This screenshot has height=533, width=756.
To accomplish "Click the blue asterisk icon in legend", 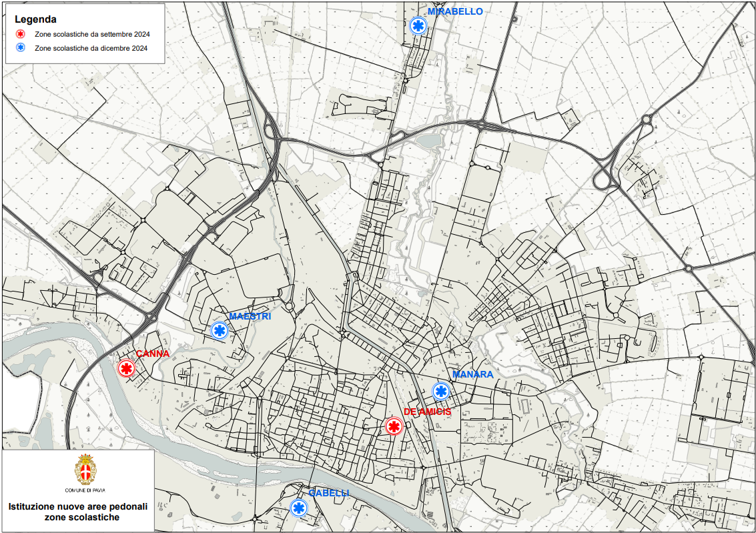I will (x=21, y=48).
